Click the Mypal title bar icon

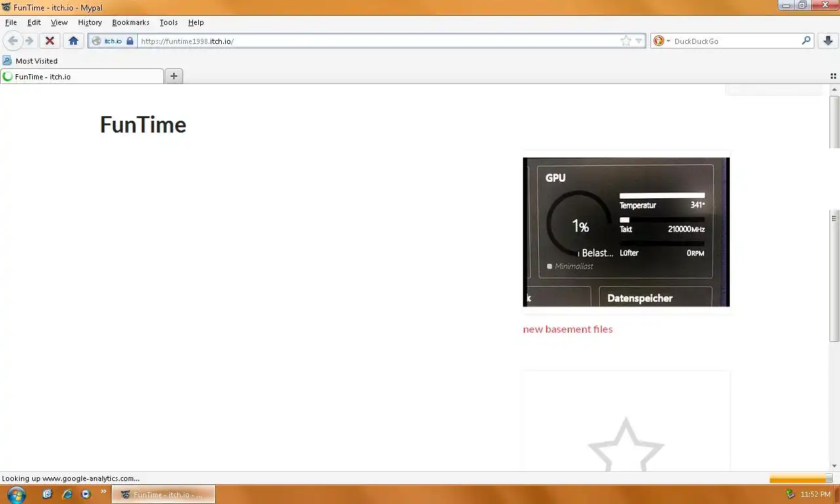7,7
